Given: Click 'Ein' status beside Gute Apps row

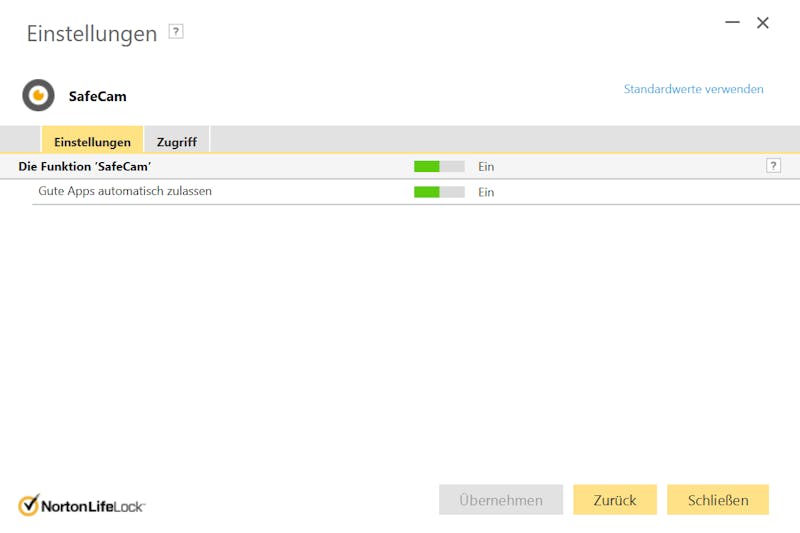Looking at the screenshot, I should coord(486,192).
